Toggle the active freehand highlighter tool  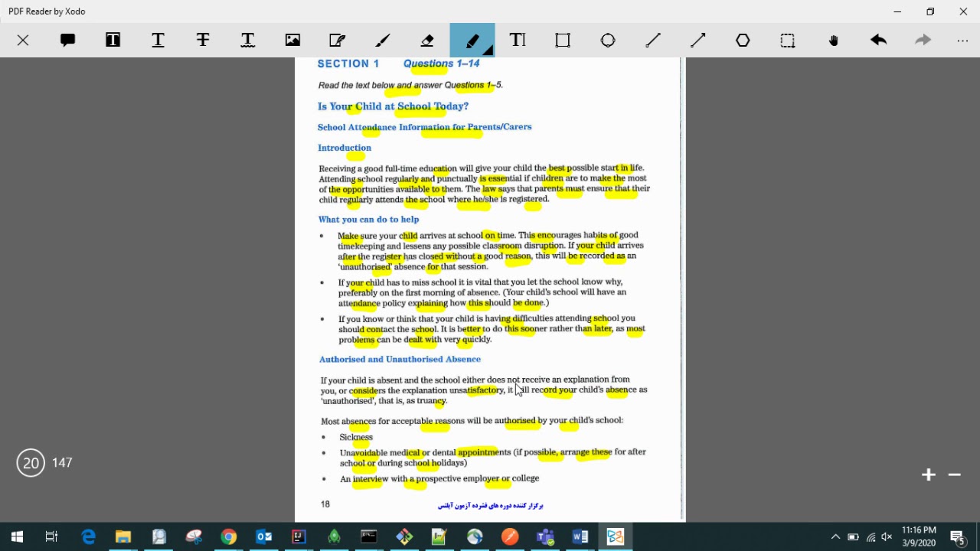pos(472,41)
